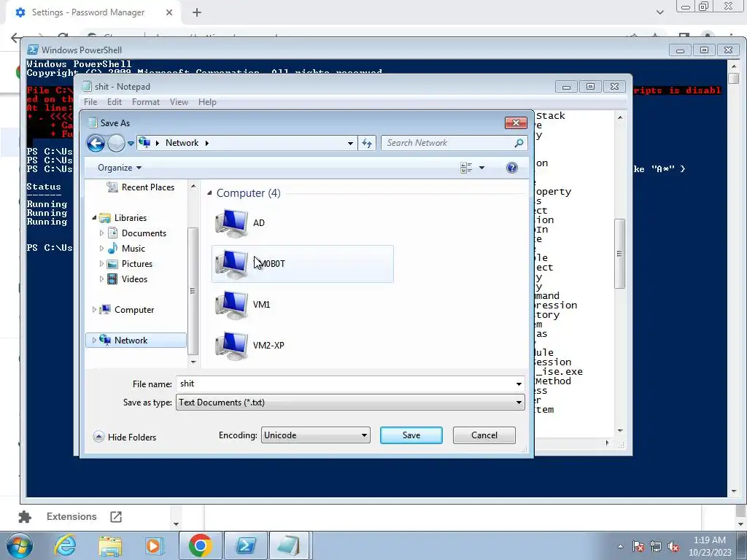Open the Windows Start menu
The width and height of the screenshot is (747, 560).
pos(20,545)
